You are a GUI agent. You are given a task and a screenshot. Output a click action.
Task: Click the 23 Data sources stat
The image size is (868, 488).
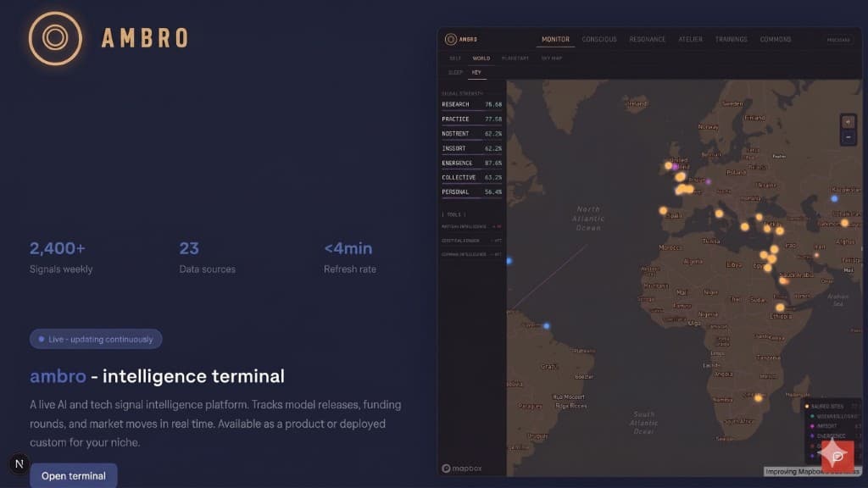207,258
